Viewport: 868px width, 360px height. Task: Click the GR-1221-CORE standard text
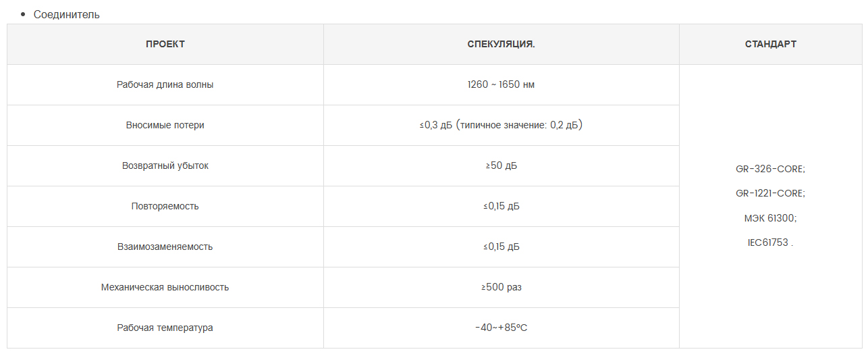(x=770, y=193)
